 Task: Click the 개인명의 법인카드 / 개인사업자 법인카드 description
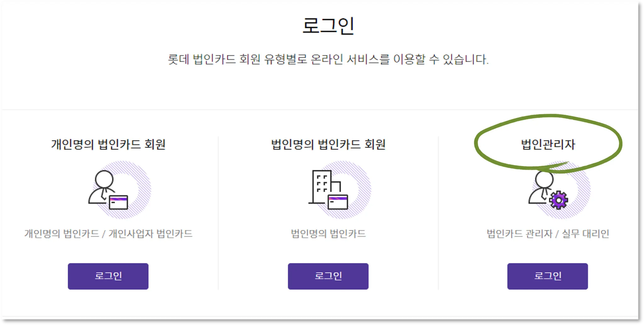pos(108,234)
